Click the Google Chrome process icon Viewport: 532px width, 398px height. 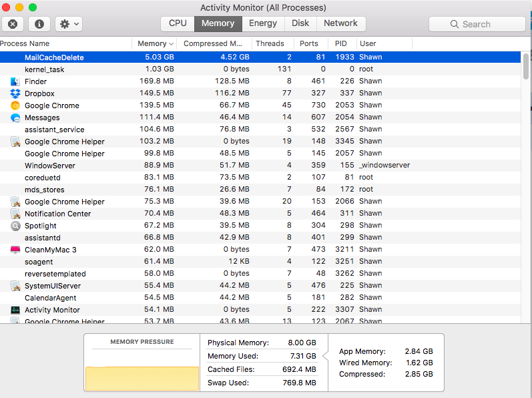(15, 106)
